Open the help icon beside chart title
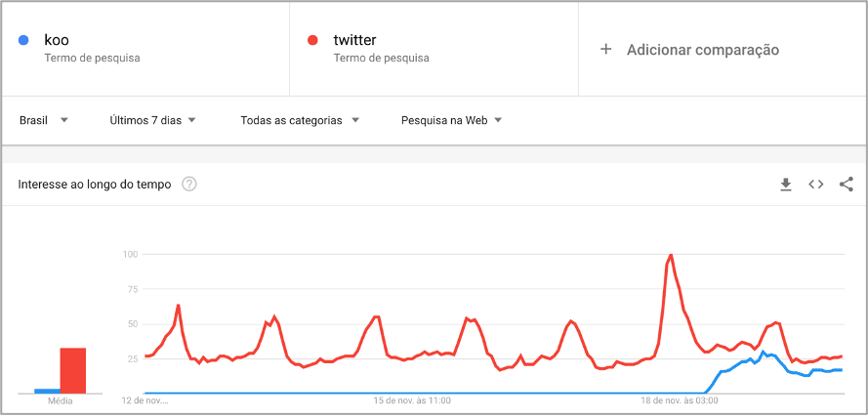 pyautogui.click(x=189, y=184)
